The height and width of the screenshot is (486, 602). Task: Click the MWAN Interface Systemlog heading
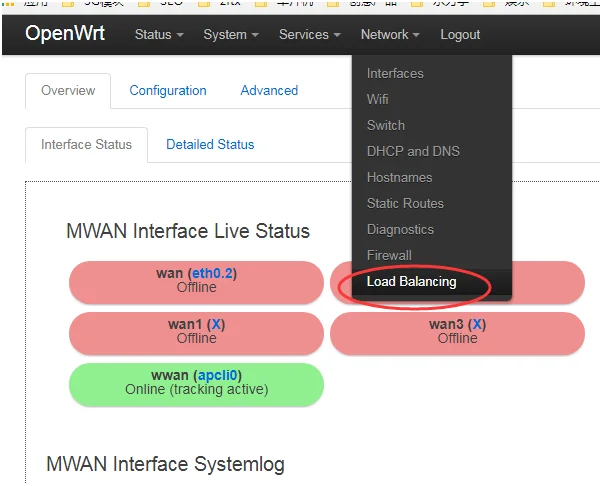click(x=165, y=464)
